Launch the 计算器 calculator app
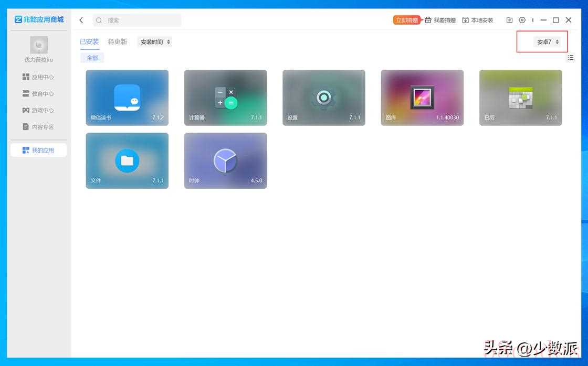 (x=225, y=98)
